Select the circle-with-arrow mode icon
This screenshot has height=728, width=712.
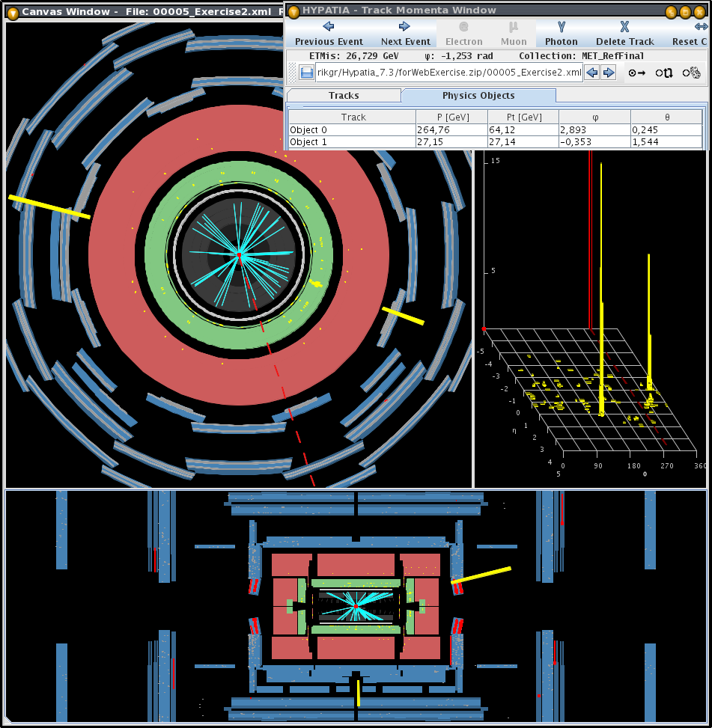click(637, 73)
